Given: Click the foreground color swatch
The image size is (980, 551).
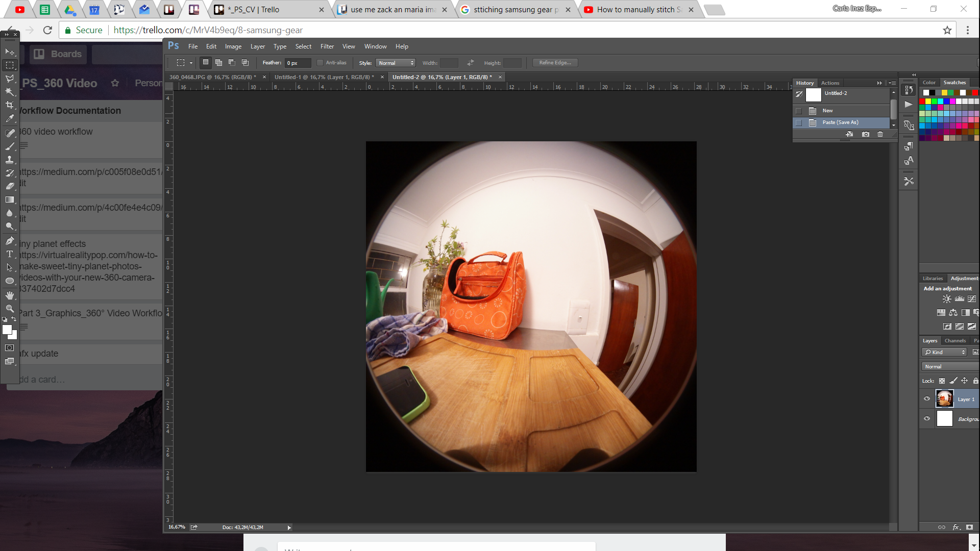Looking at the screenshot, I should click(x=7, y=330).
